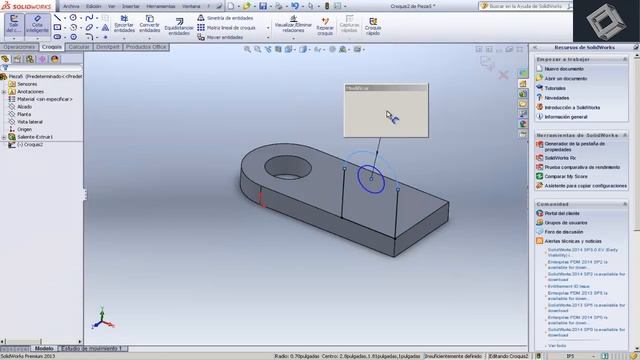Image resolution: width=640 pixels, height=360 pixels.
Task: Select the Spline sketch tool
Action: tap(89, 18)
